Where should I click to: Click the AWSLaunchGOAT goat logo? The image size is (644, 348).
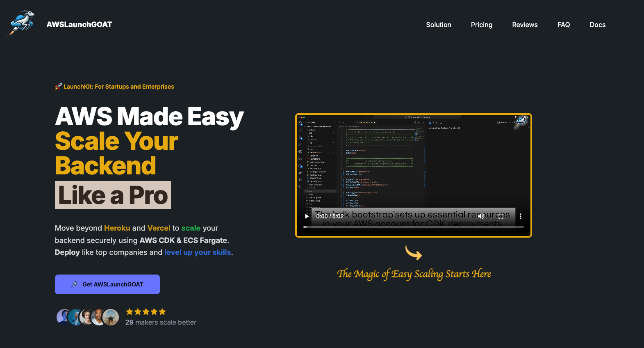[20, 25]
